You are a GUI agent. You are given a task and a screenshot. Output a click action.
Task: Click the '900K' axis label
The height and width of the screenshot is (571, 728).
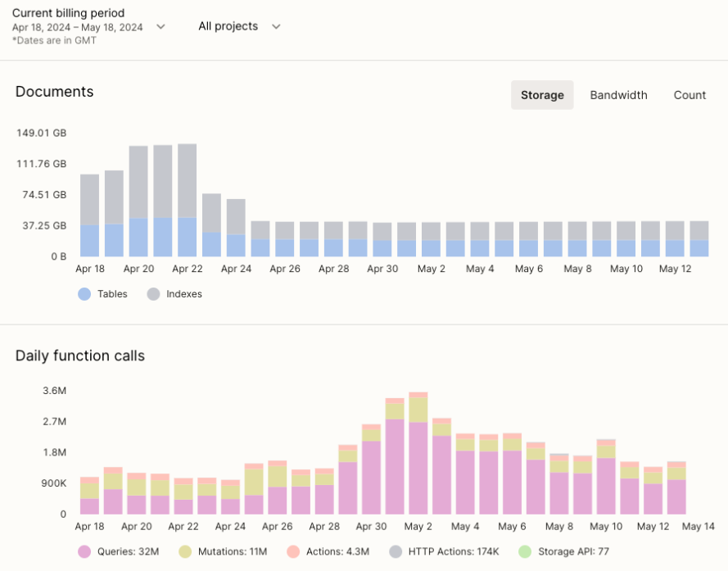tap(54, 483)
